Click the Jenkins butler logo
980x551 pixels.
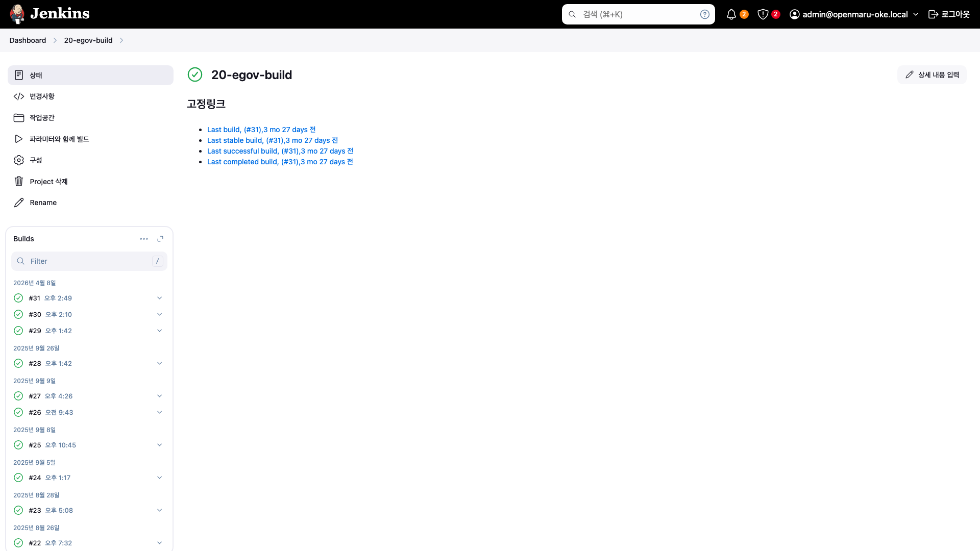tap(17, 14)
